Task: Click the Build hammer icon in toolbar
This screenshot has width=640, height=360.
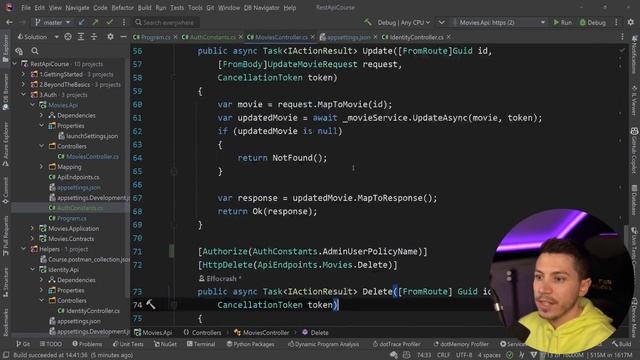Action: pyautogui.click(x=368, y=22)
